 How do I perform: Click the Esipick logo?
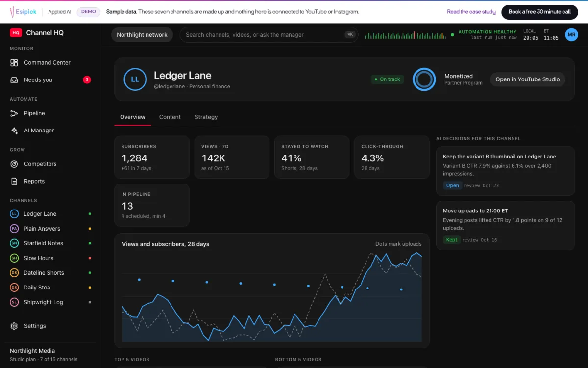tap(23, 12)
